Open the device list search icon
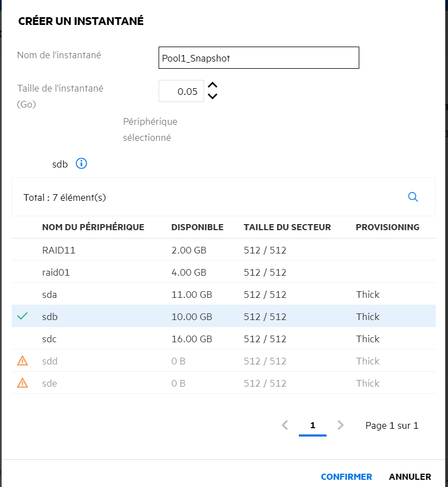 [x=413, y=197]
